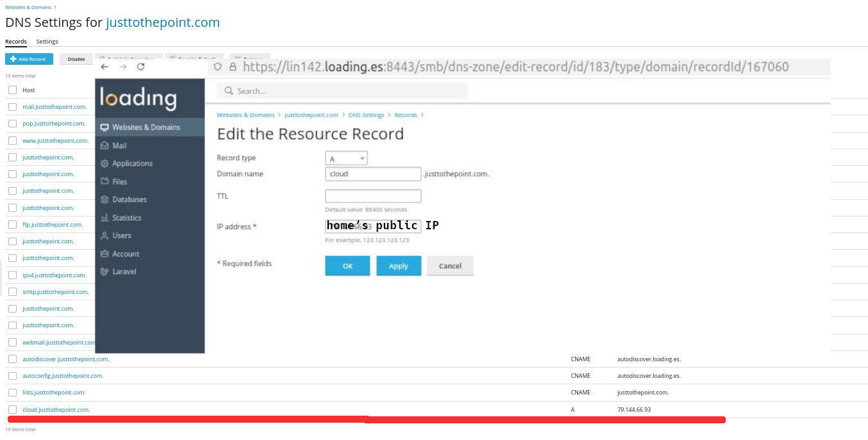Click into the TTL input field
The height and width of the screenshot is (440, 868).
tap(373, 196)
